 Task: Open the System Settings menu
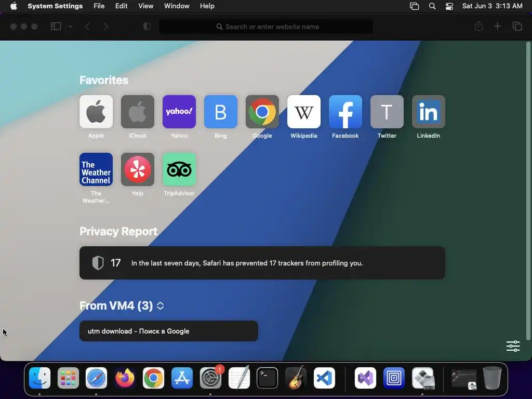pyautogui.click(x=55, y=6)
